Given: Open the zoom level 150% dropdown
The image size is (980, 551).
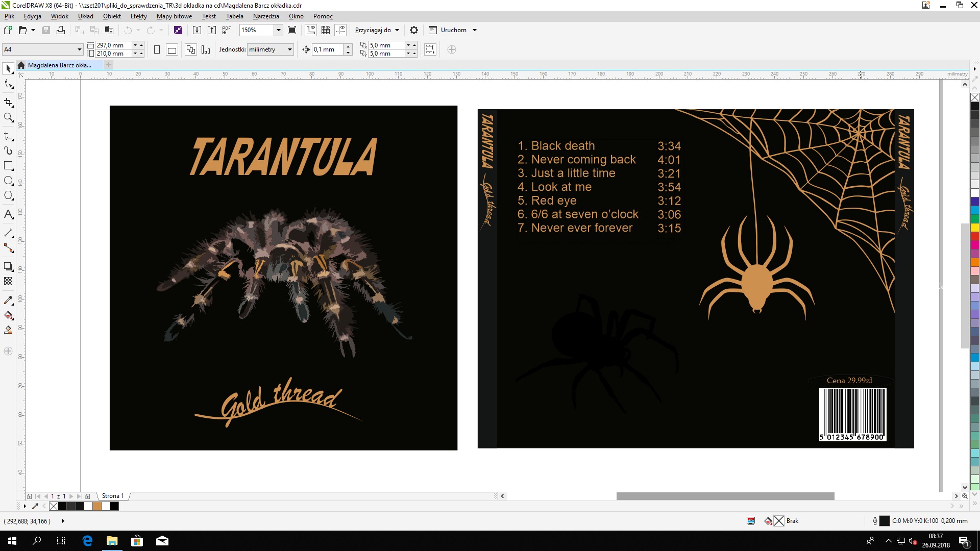Looking at the screenshot, I should coord(279,30).
